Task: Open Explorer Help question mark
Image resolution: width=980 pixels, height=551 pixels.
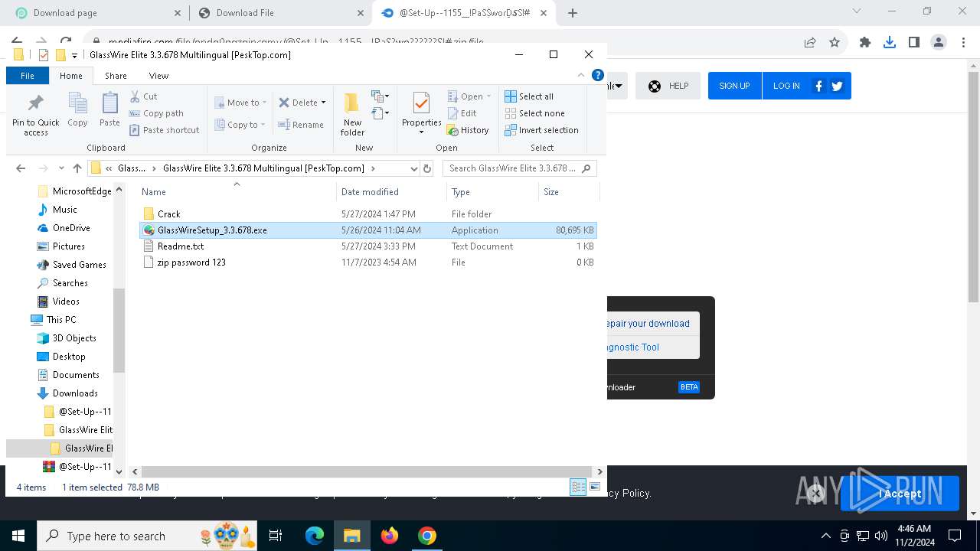Action: coord(598,75)
